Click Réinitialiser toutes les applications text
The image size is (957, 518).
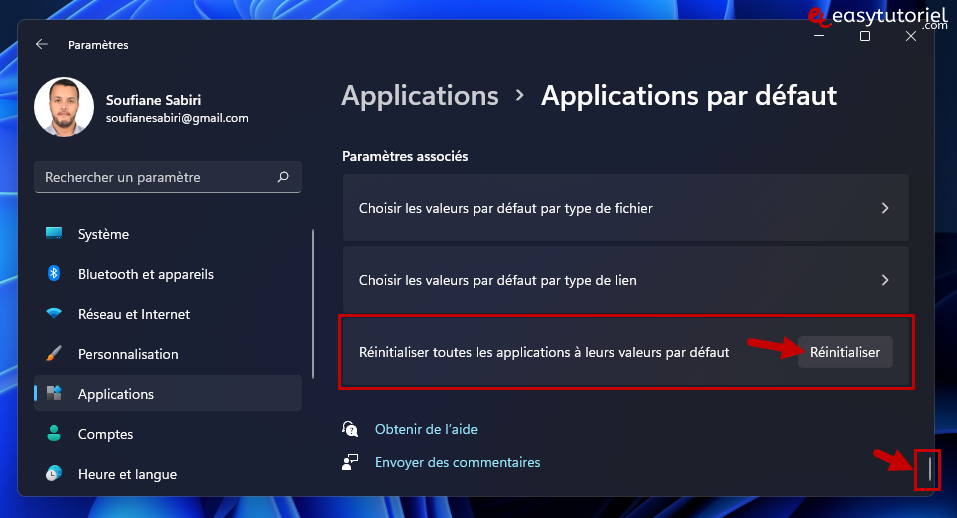coord(544,352)
